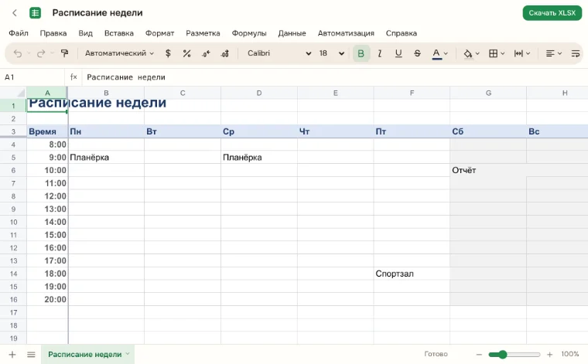Screen dimensions: 588x364
Task: Click the borders icon
Action: tap(493, 53)
